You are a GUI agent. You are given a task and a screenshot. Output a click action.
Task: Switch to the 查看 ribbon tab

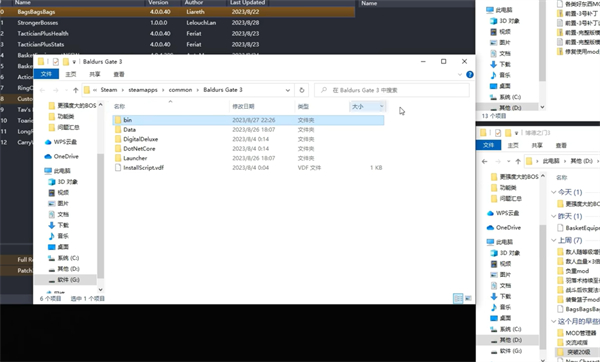119,74
